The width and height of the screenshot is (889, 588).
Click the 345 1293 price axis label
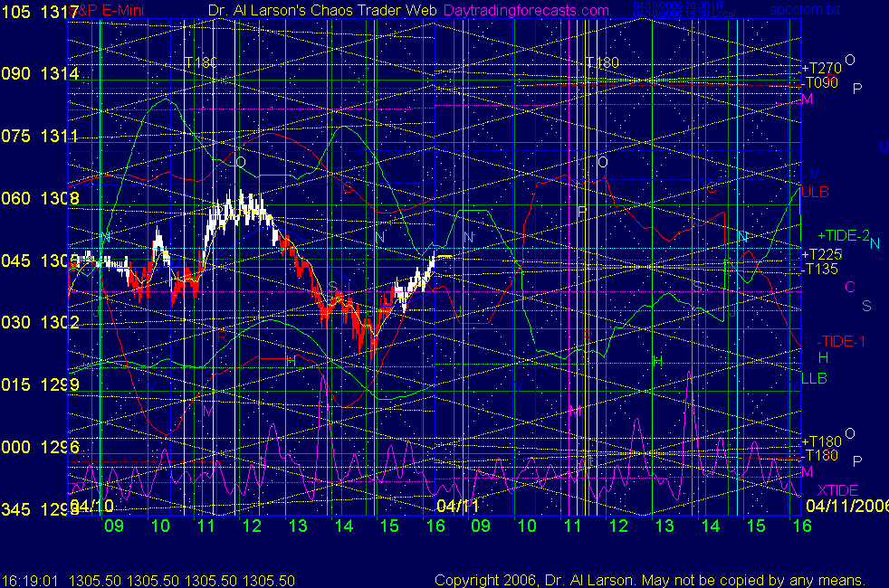tap(40, 509)
